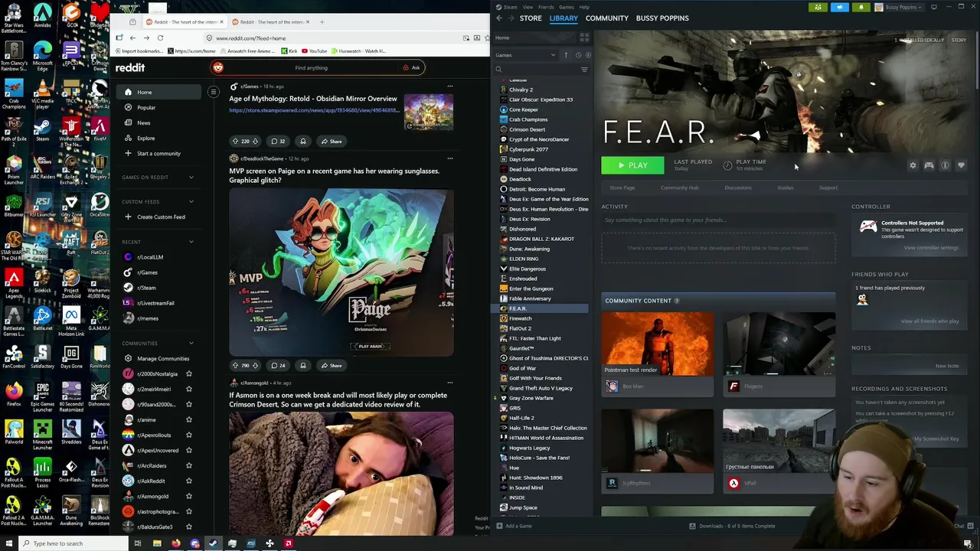Click the green Play button for F.E.A.R.
Viewport: 980px width, 551px height.
click(x=632, y=165)
